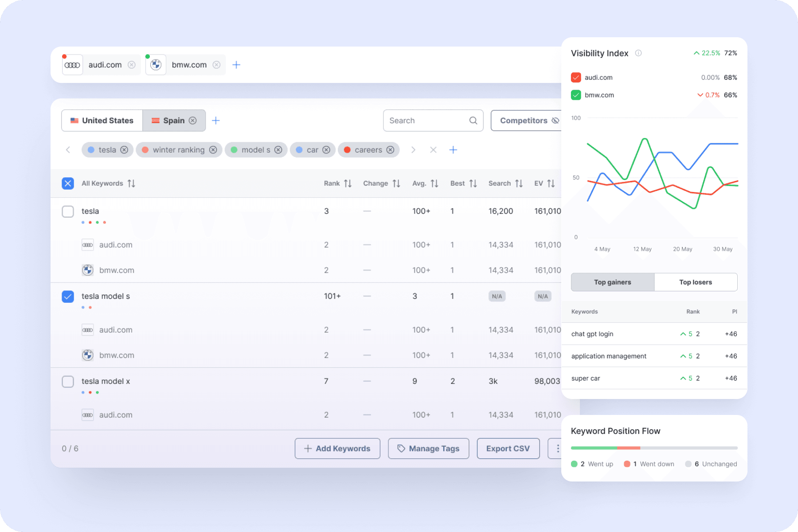798x532 pixels.
Task: Remove the careers tag filter
Action: [x=390, y=150]
